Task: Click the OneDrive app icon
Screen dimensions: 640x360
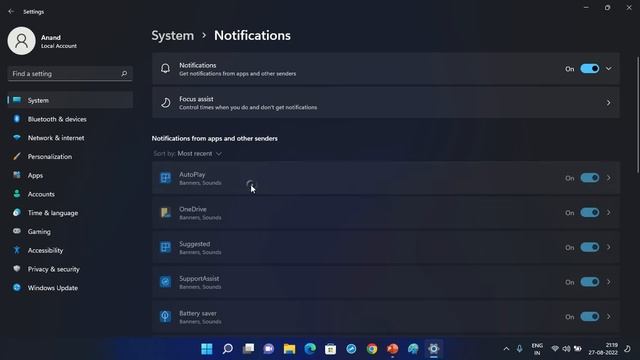Action: click(x=165, y=213)
